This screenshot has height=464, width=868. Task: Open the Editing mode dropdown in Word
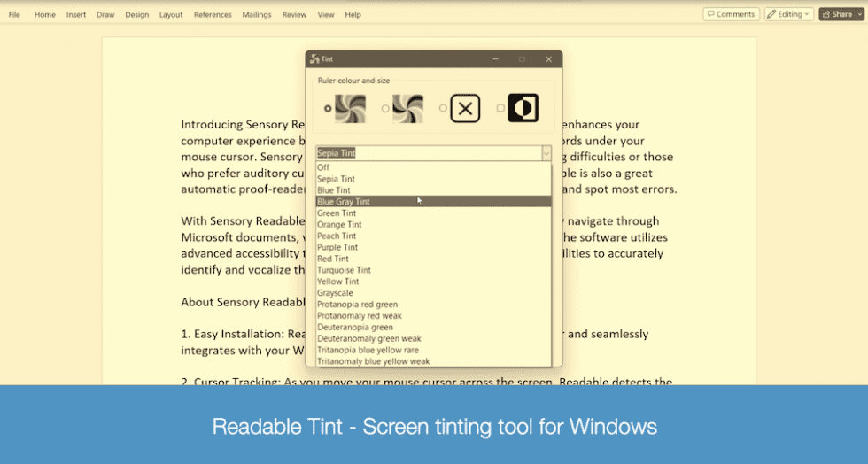tap(790, 14)
